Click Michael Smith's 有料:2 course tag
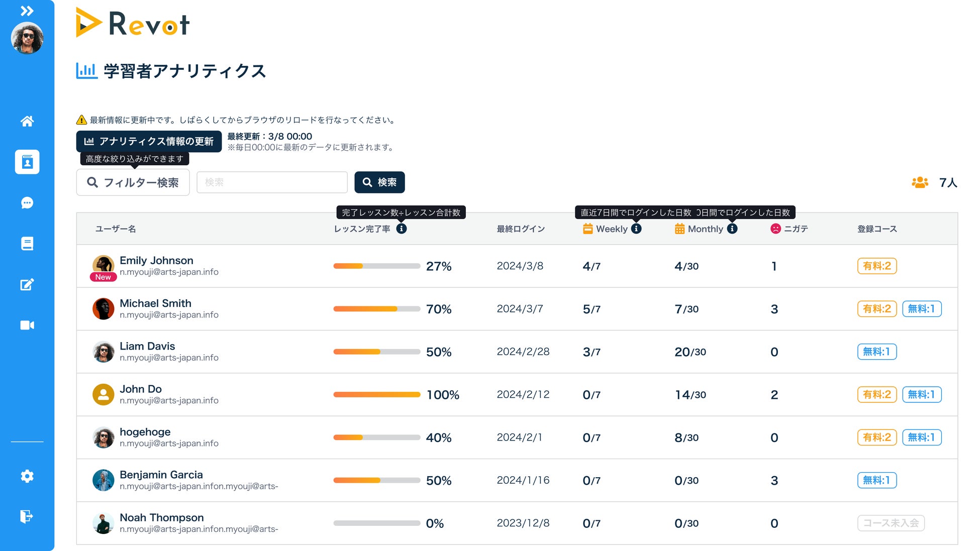The width and height of the screenshot is (980, 551). 876,309
